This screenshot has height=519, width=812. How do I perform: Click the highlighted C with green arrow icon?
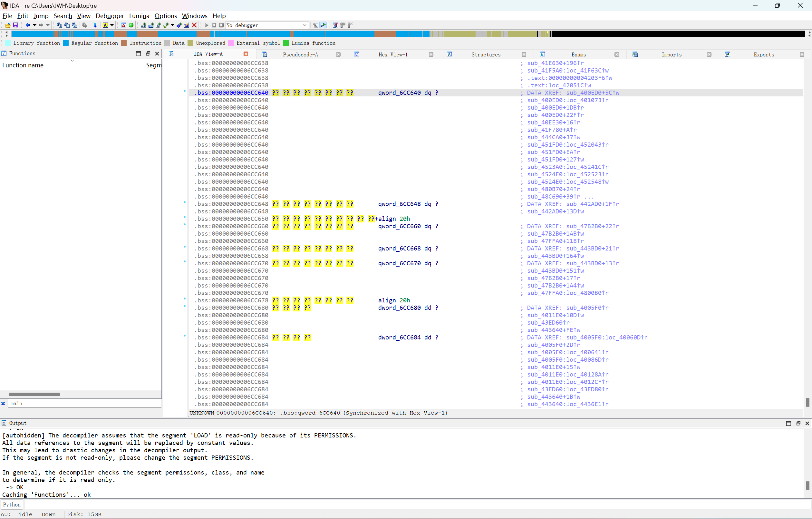(323, 25)
